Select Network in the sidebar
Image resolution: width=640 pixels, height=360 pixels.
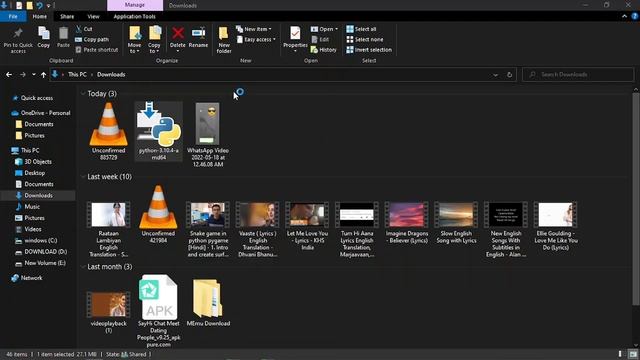tap(31, 278)
